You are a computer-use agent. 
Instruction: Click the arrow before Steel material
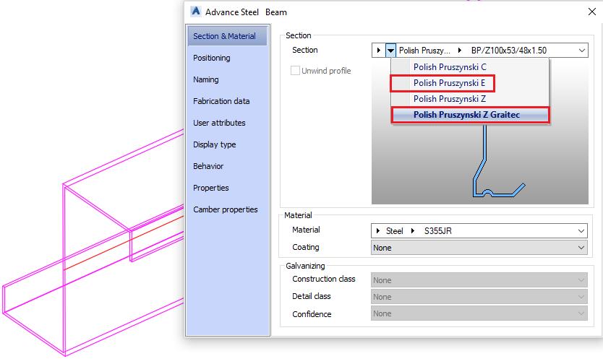(x=377, y=231)
